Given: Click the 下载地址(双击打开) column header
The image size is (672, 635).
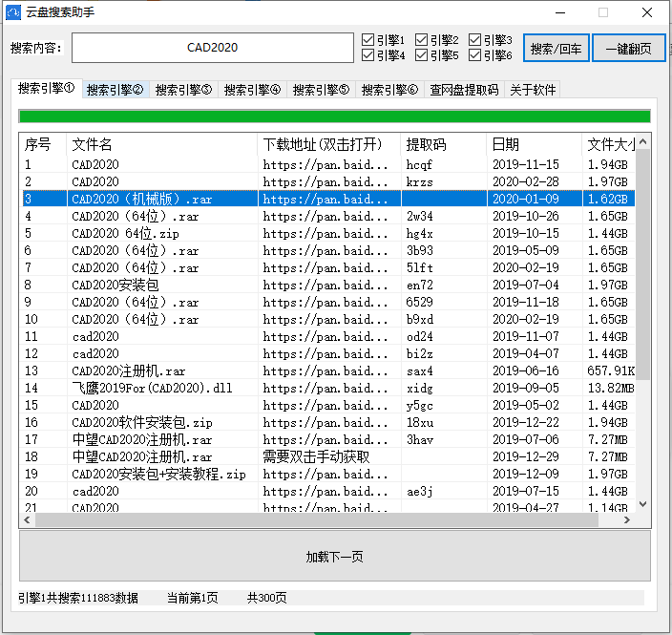Looking at the screenshot, I should click(329, 144).
